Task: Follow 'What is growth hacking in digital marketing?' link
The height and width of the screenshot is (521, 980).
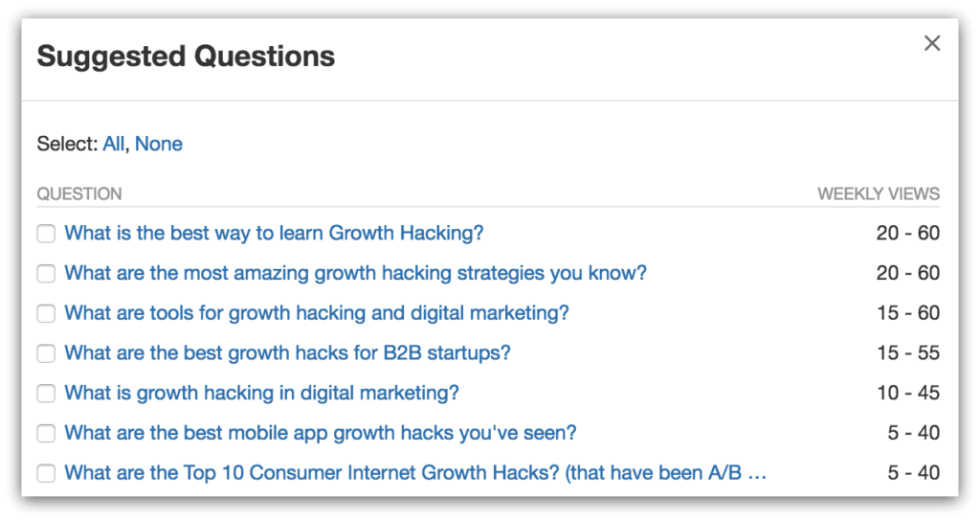Action: tap(261, 393)
